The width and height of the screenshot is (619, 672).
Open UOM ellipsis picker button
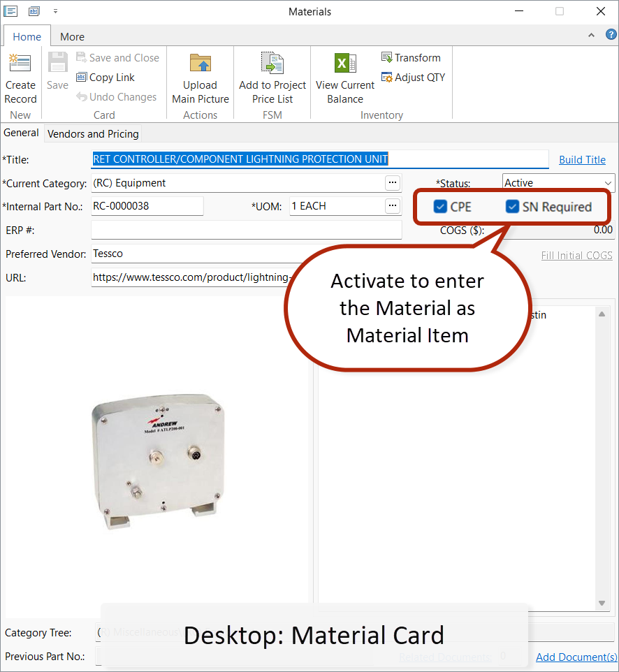pyautogui.click(x=392, y=206)
